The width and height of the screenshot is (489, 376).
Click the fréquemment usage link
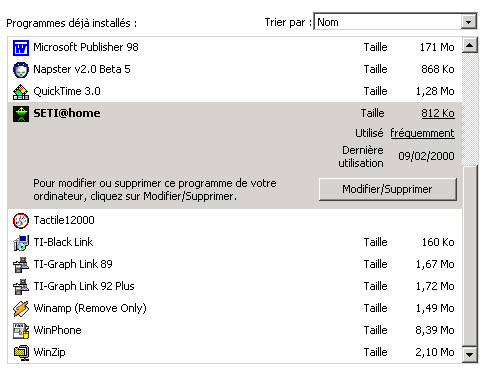(422, 133)
